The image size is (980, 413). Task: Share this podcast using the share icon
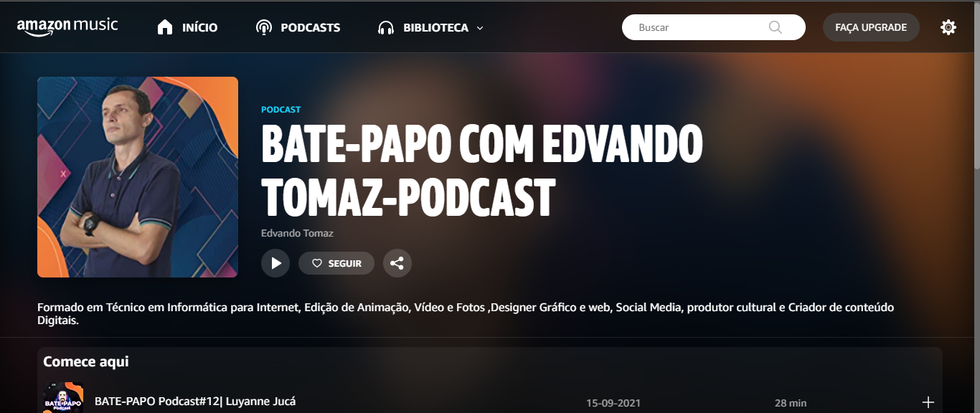click(x=397, y=263)
